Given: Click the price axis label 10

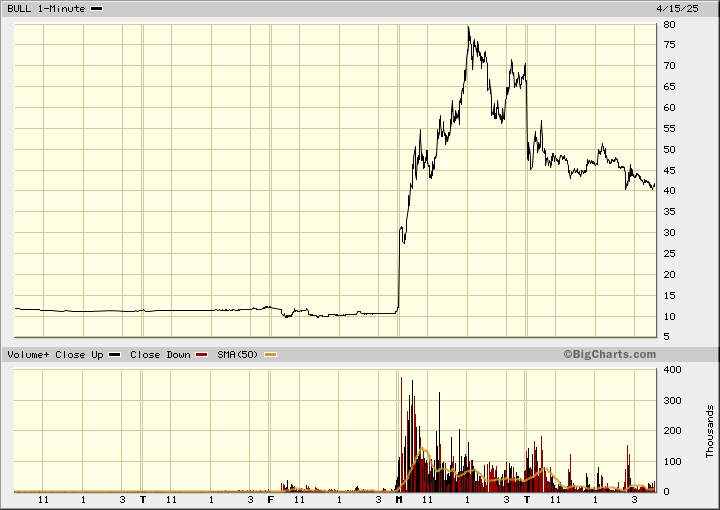Looking at the screenshot, I should click(669, 317).
